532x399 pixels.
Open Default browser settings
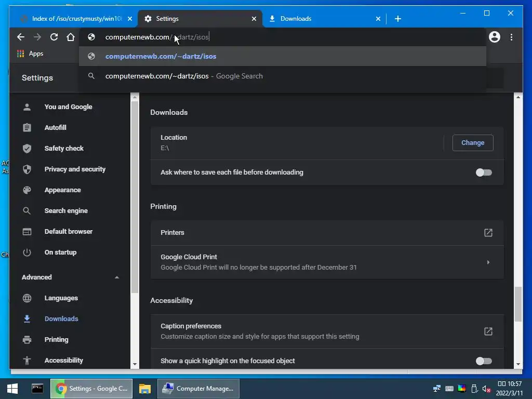(68, 231)
